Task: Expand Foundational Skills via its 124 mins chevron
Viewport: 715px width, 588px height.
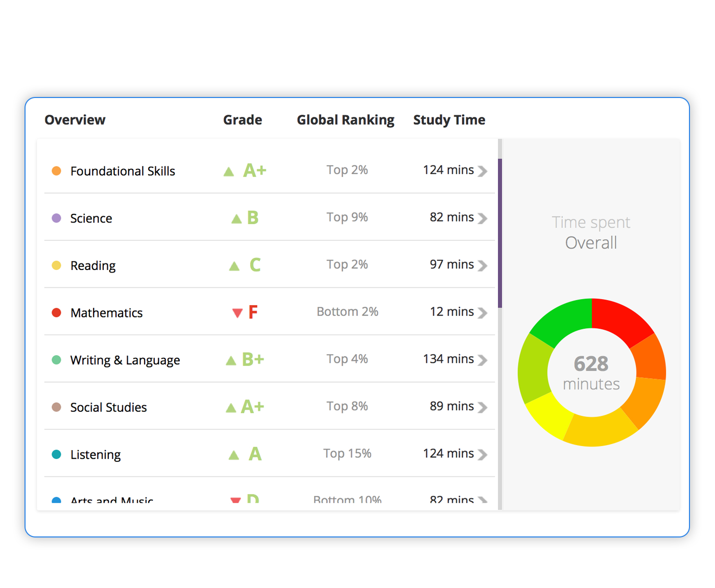Action: point(482,171)
